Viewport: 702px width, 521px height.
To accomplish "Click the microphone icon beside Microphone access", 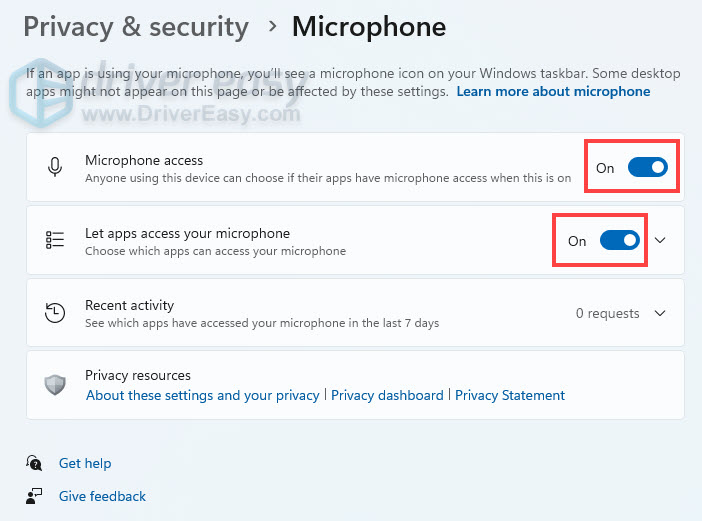I will [x=55, y=167].
